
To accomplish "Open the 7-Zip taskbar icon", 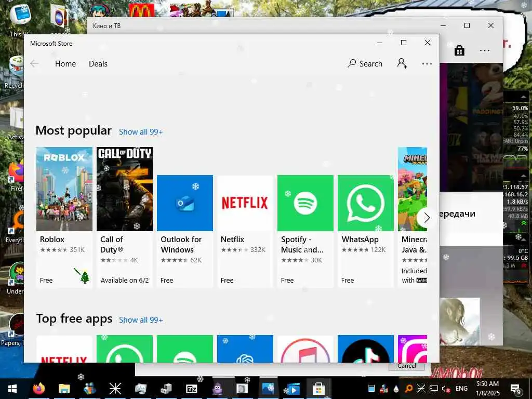I will [x=192, y=389].
